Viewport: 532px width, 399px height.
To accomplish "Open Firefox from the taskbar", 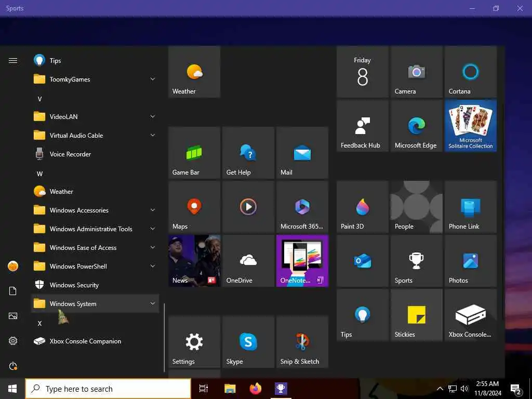I will coord(256,389).
